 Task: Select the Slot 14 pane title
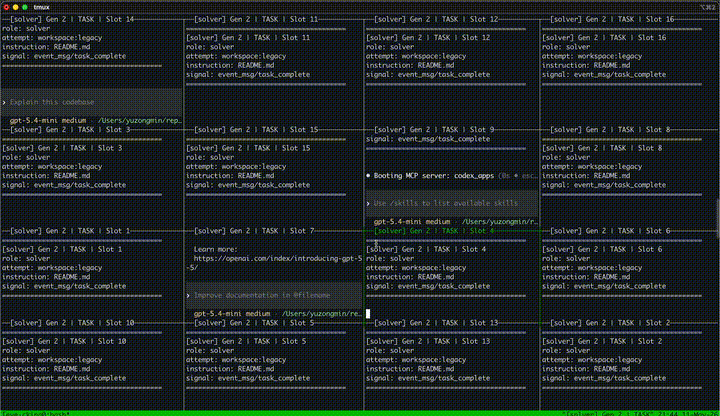[72, 19]
